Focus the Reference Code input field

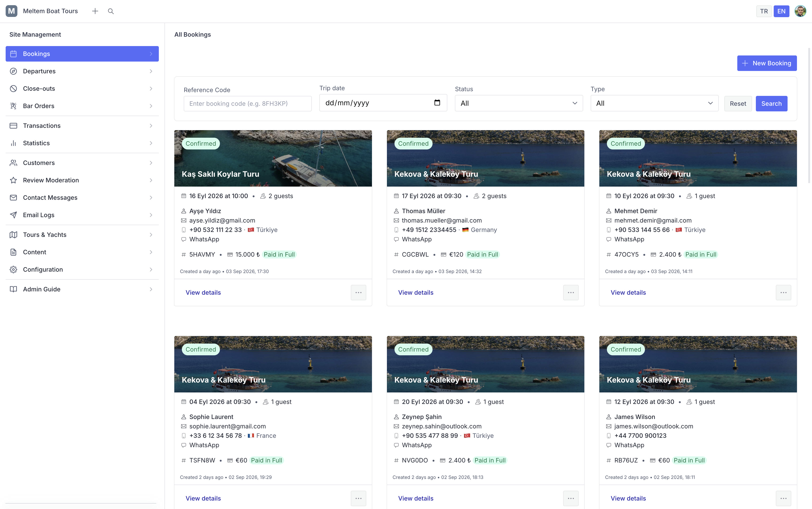(247, 104)
